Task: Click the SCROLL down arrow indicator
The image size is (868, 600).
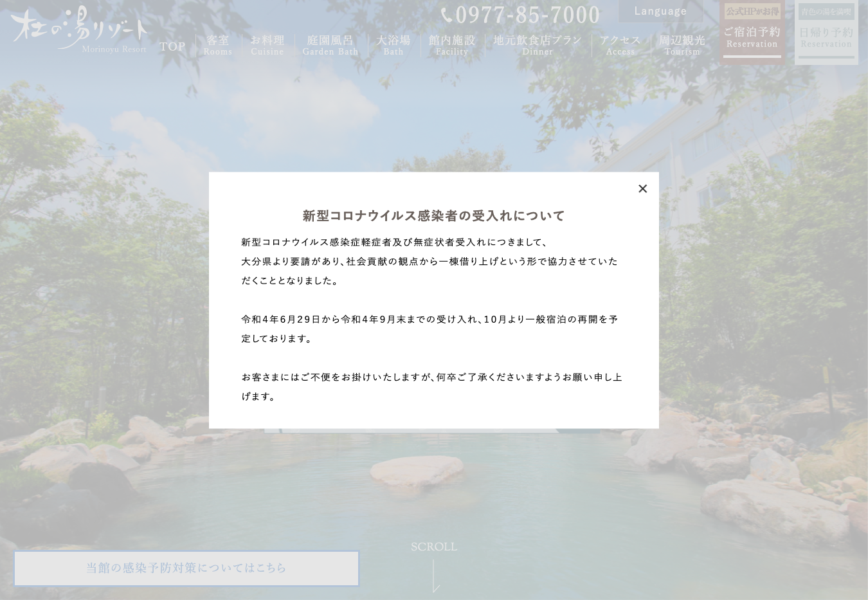Action: coord(435,576)
